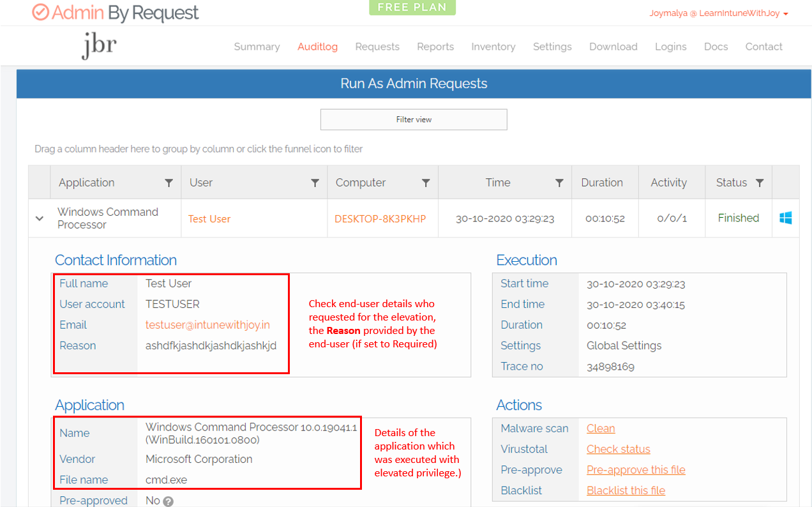This screenshot has height=507, width=812.
Task: Go to the Summary tab
Action: 257,47
